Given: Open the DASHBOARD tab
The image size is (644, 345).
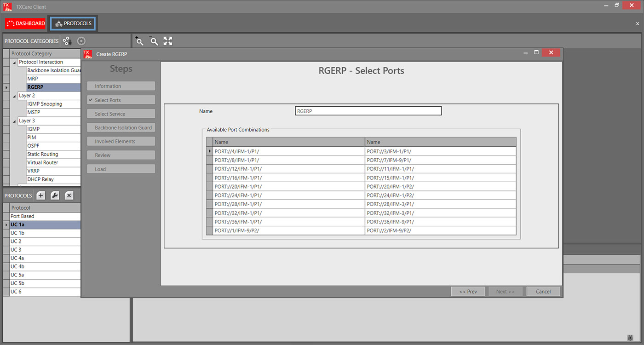Looking at the screenshot, I should point(26,23).
